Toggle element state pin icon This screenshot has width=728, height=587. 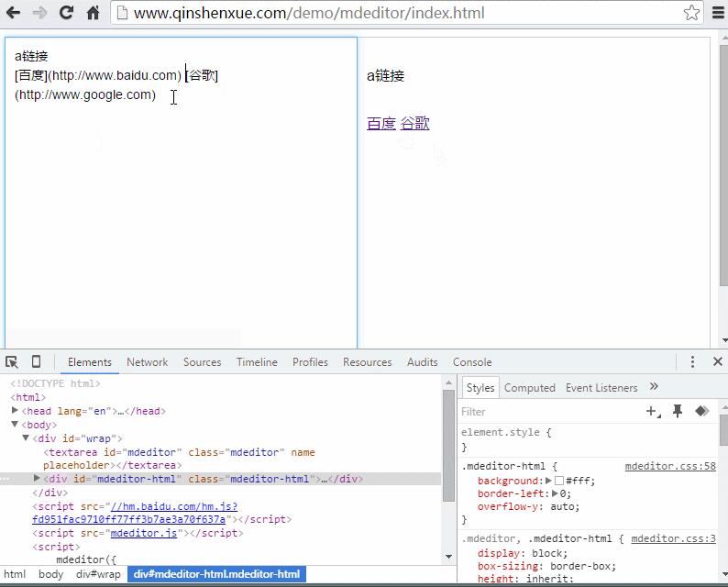click(678, 412)
